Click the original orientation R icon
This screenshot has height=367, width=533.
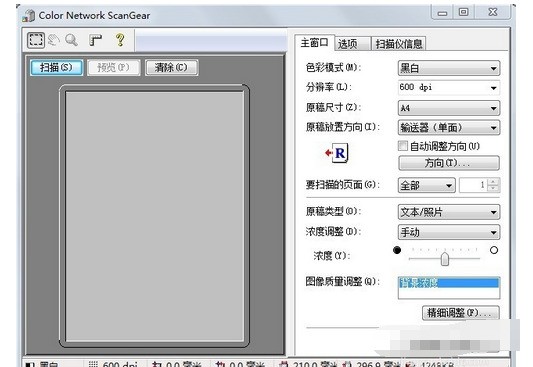pyautogui.click(x=337, y=153)
